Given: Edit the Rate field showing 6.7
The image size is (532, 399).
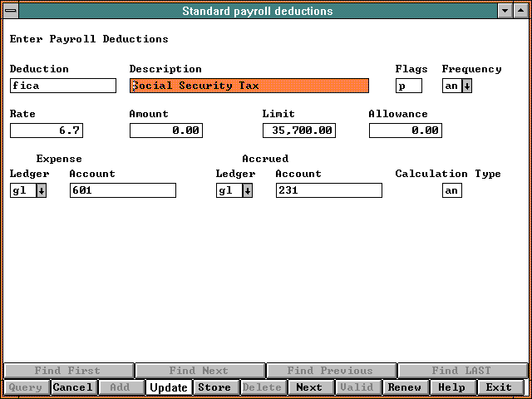Looking at the screenshot, I should coord(47,131).
